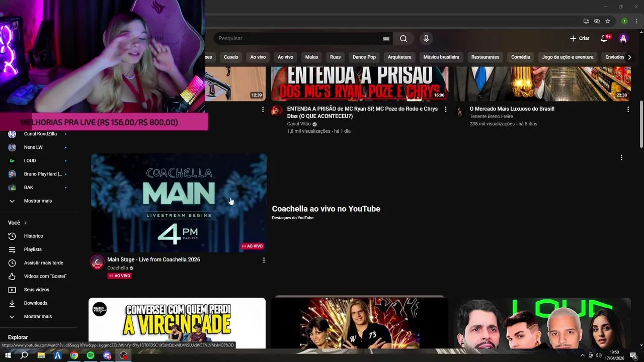Open the ENTENDA A PRISÃO de MC Ryan title
This screenshot has width=644, height=362.
tap(362, 112)
